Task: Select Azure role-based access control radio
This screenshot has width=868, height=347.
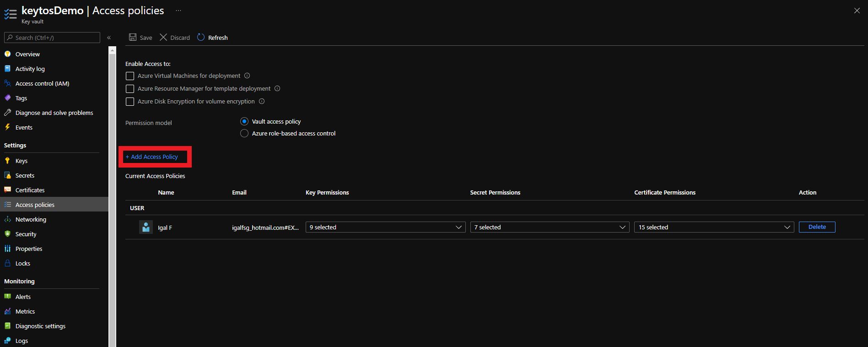Action: (x=244, y=133)
